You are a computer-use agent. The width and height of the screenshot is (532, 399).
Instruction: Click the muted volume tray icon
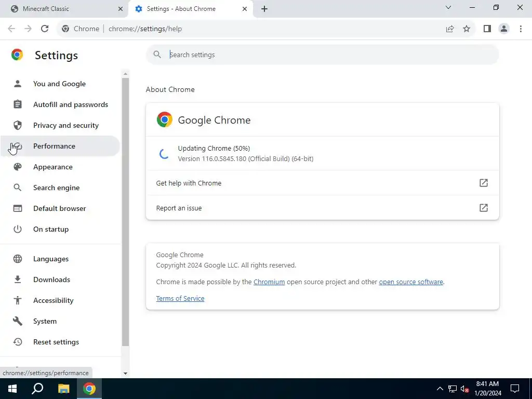tap(464, 389)
